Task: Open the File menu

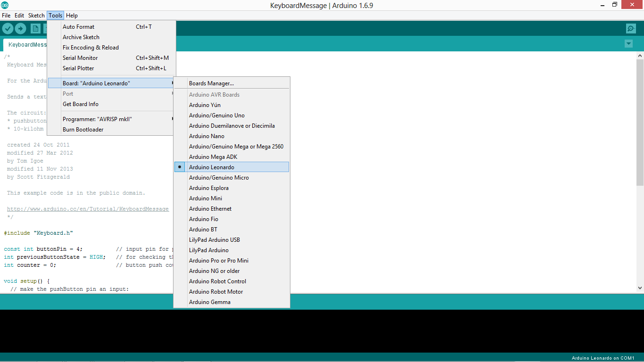Action: (6, 16)
